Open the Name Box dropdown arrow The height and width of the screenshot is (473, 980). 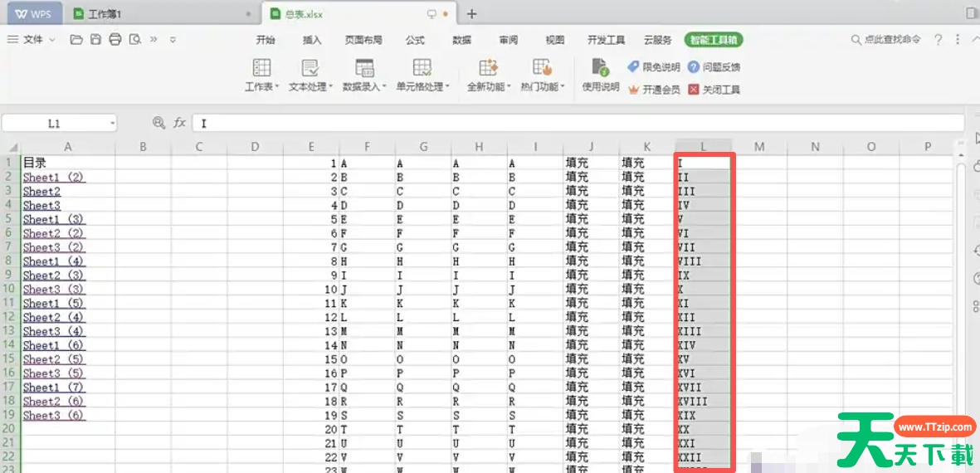(113, 124)
